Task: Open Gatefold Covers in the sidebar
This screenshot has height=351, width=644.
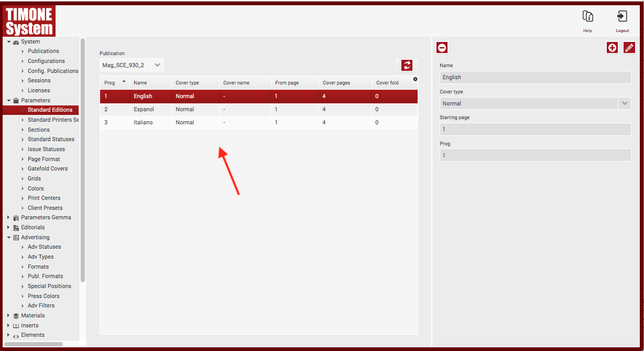Action: (x=48, y=168)
